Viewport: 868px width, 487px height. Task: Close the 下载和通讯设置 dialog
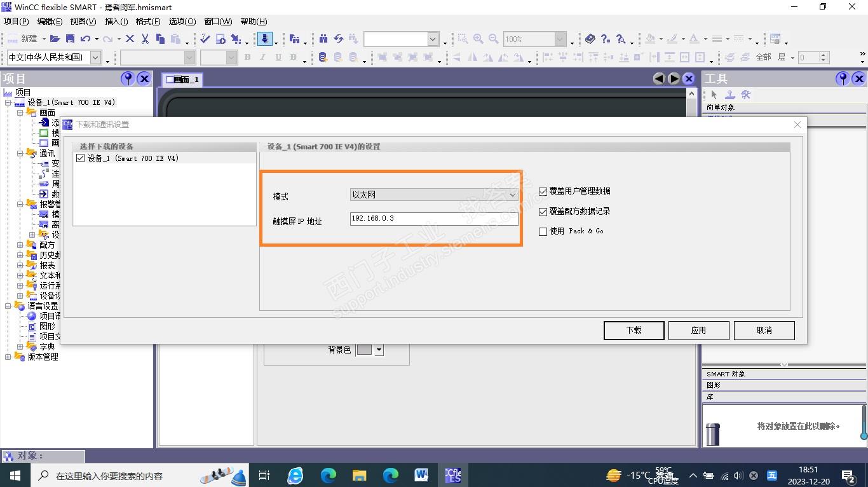(797, 125)
